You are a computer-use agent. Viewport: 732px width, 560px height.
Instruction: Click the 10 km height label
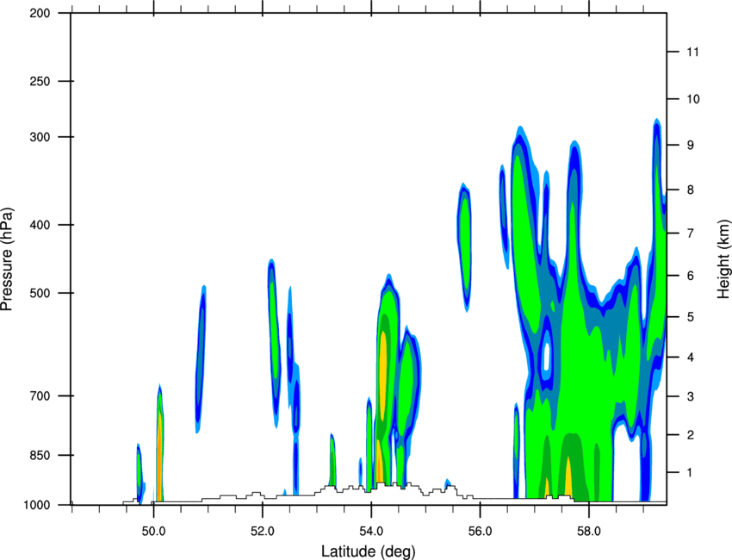(692, 99)
